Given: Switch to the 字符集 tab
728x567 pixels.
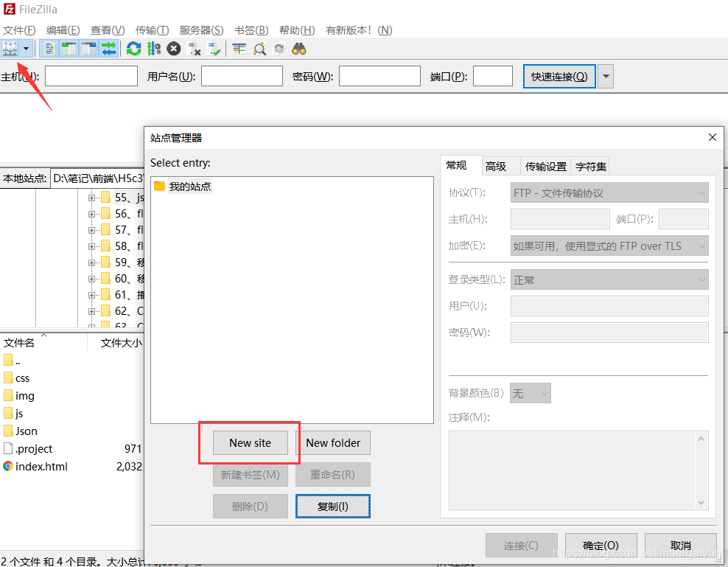Looking at the screenshot, I should 590,167.
